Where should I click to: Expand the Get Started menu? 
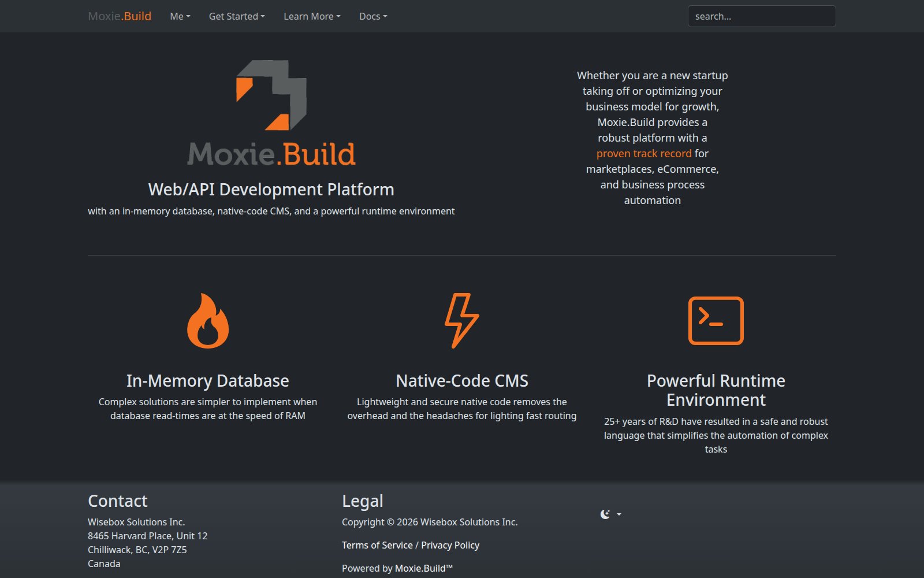[x=237, y=16]
